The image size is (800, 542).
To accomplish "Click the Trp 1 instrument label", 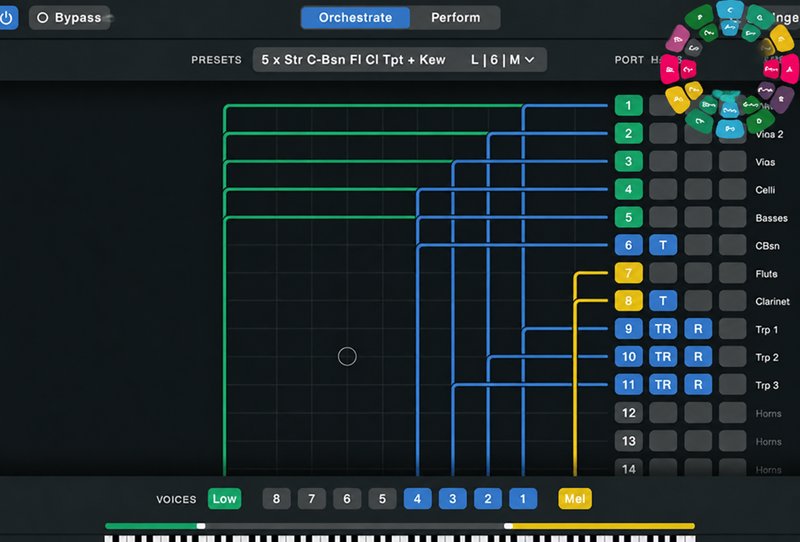I will coord(767,330).
